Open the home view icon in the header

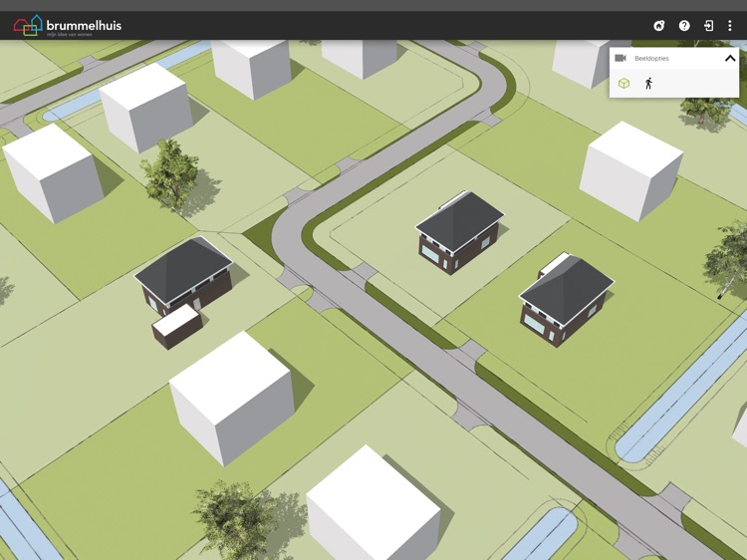pos(659,26)
